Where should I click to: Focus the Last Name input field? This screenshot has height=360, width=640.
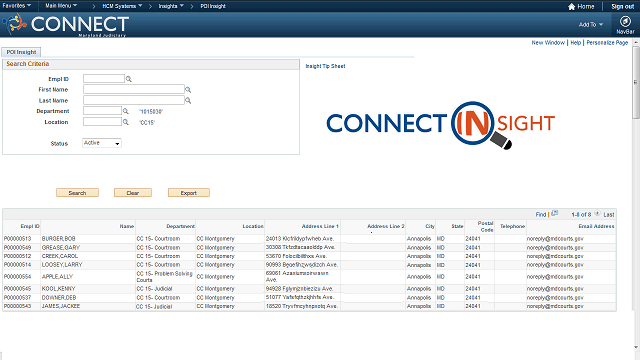coord(134,100)
